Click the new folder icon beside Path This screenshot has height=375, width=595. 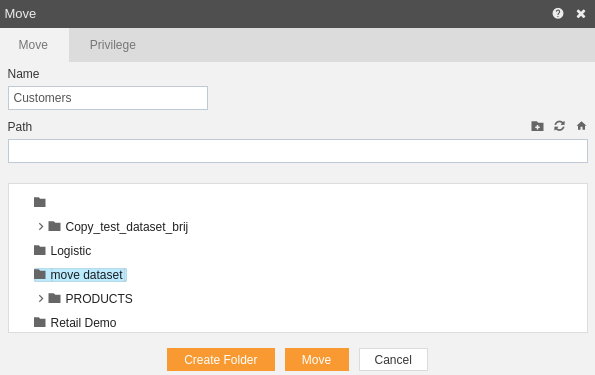537,126
